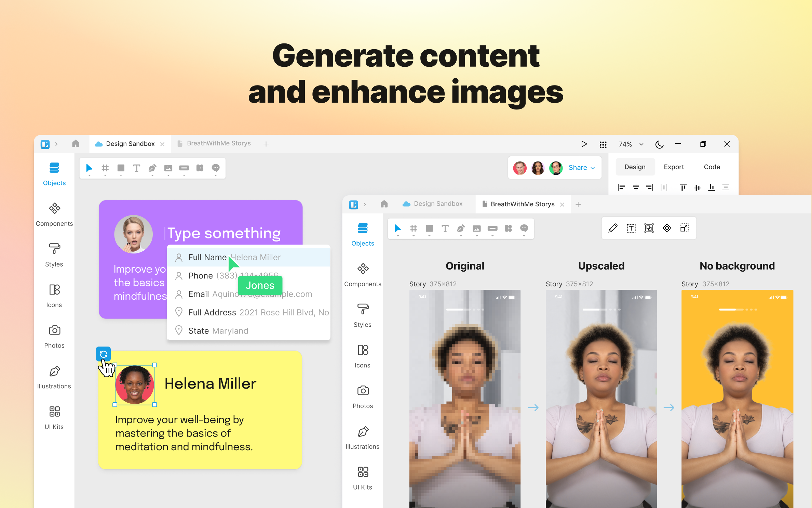The height and width of the screenshot is (508, 812).
Task: Toggle the grid dots icon in title bar
Action: 603,144
